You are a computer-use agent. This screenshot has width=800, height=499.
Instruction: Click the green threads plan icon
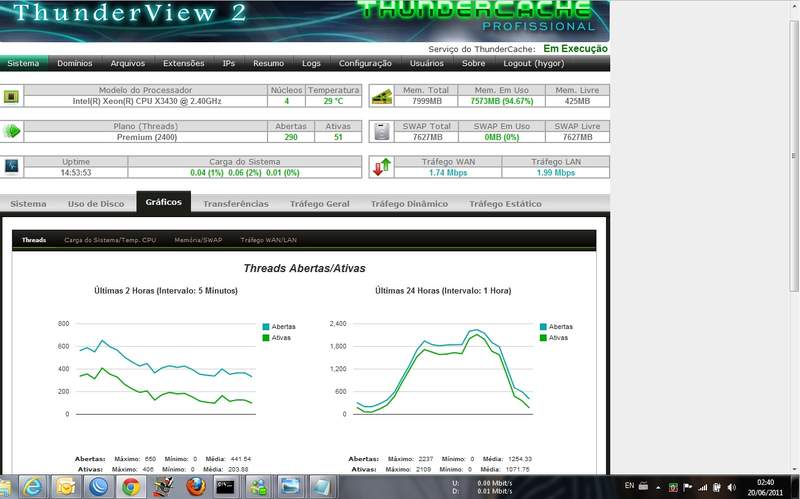click(12, 131)
